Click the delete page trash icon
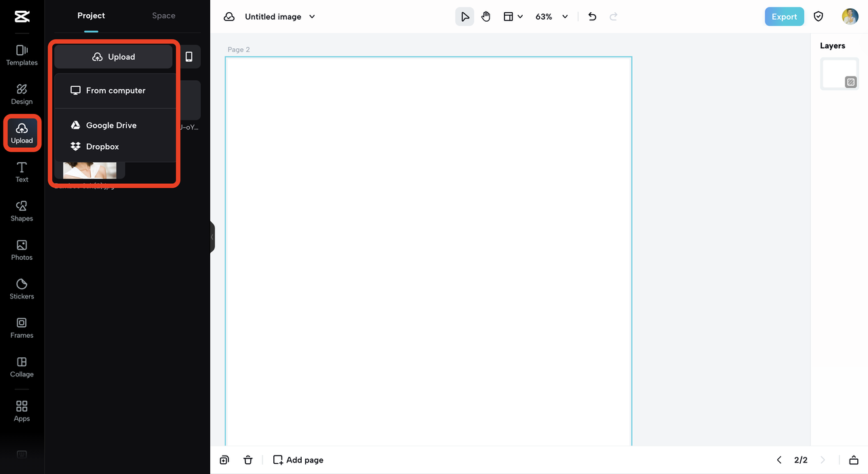Screen dimensions: 868x474 (248, 460)
